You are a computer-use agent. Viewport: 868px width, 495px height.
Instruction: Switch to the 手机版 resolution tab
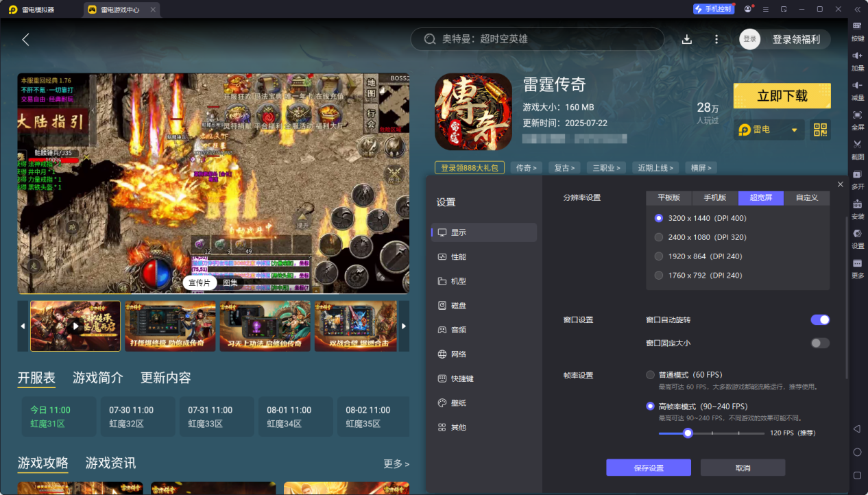(x=715, y=198)
